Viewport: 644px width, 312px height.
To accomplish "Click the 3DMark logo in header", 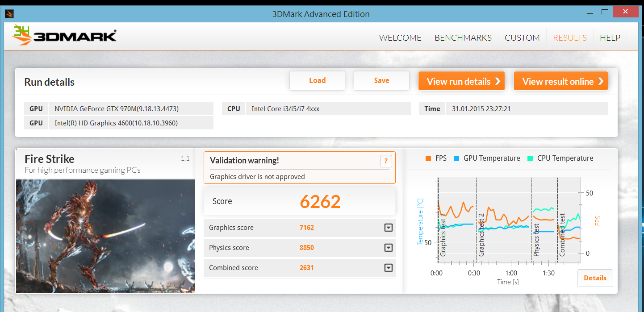I will (65, 35).
